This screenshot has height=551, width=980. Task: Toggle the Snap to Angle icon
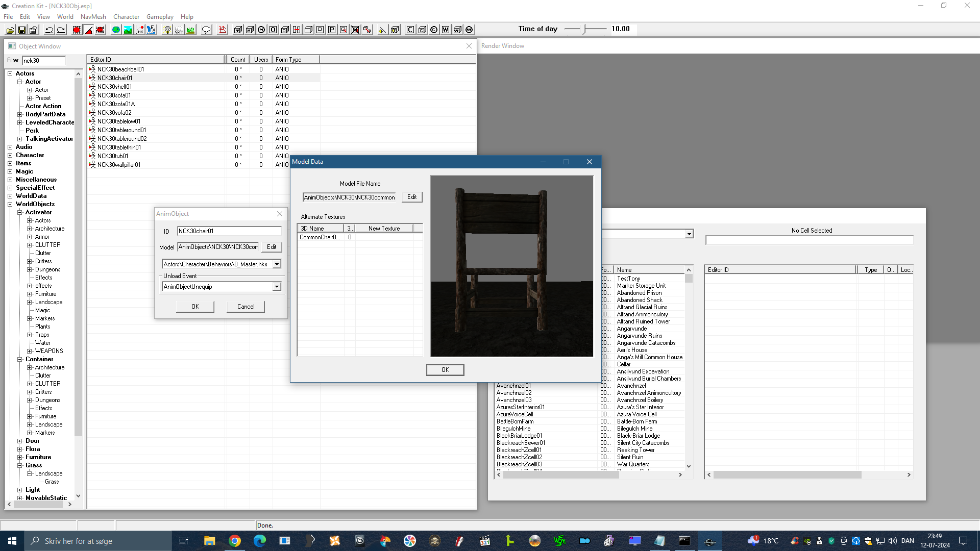click(88, 30)
